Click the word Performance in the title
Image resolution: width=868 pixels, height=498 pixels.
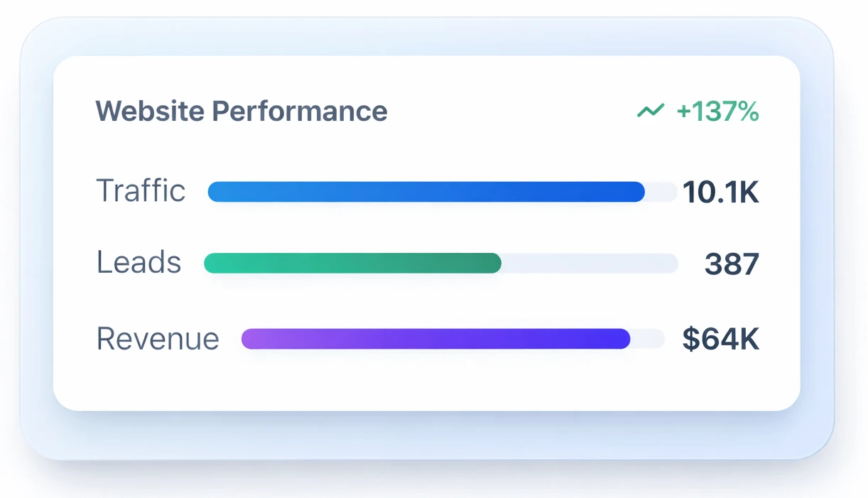300,112
